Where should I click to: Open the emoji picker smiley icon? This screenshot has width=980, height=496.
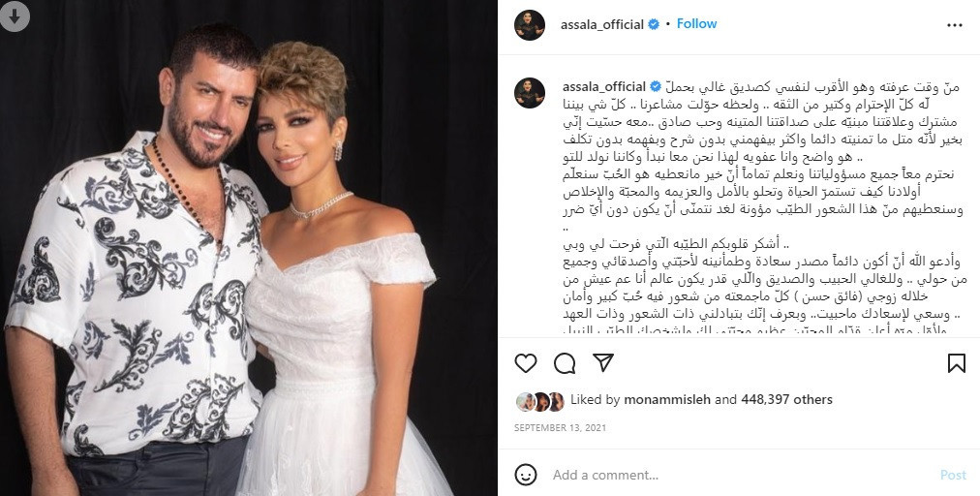[526, 475]
